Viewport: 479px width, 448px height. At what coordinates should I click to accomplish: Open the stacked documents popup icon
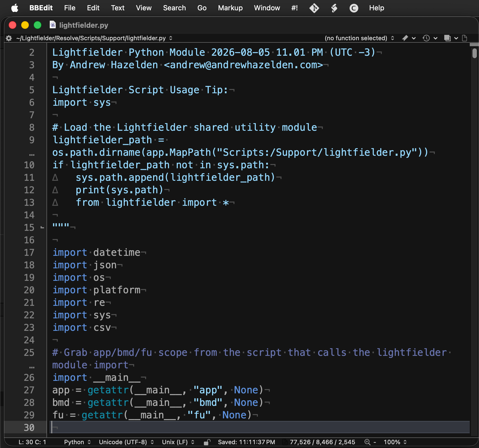pyautogui.click(x=451, y=38)
